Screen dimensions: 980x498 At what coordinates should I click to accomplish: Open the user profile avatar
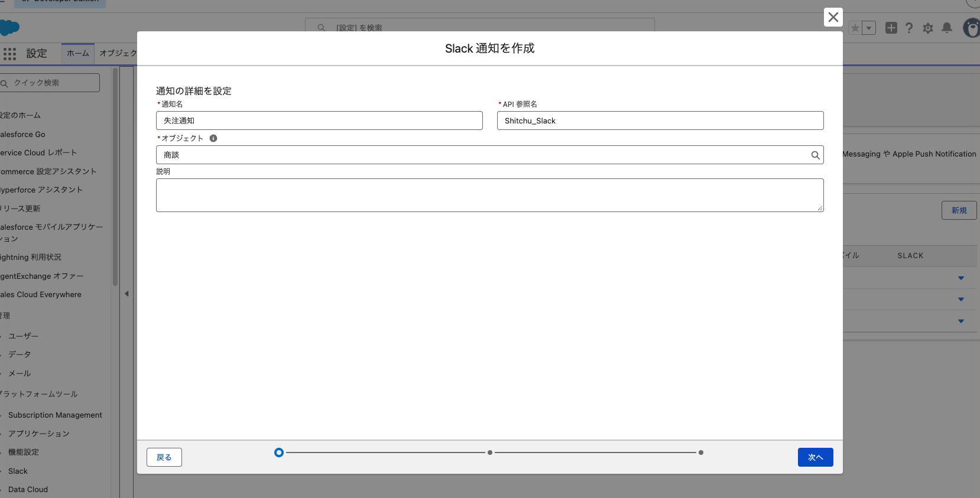pyautogui.click(x=972, y=28)
